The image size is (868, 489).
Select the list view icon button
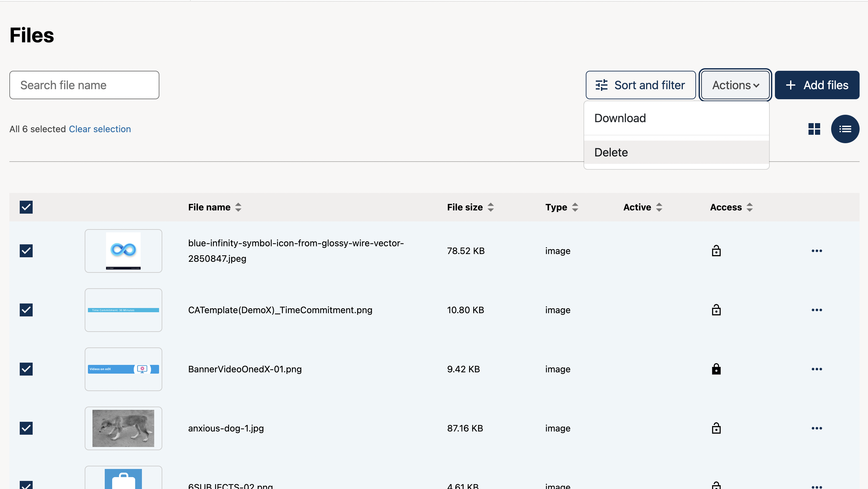coord(845,129)
